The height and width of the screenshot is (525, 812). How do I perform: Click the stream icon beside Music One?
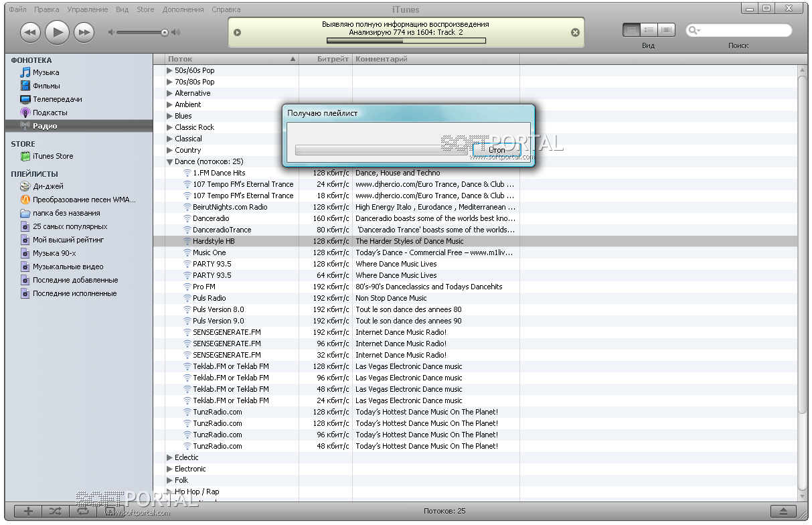[x=187, y=252]
